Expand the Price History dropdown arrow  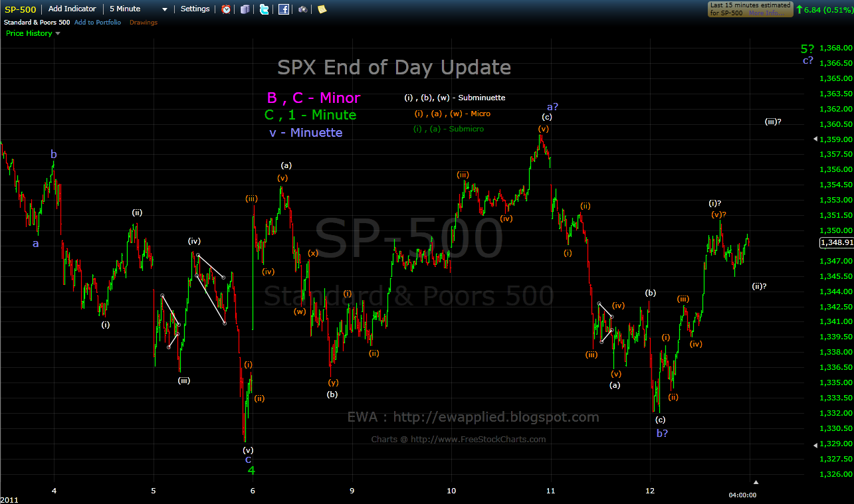click(x=58, y=33)
